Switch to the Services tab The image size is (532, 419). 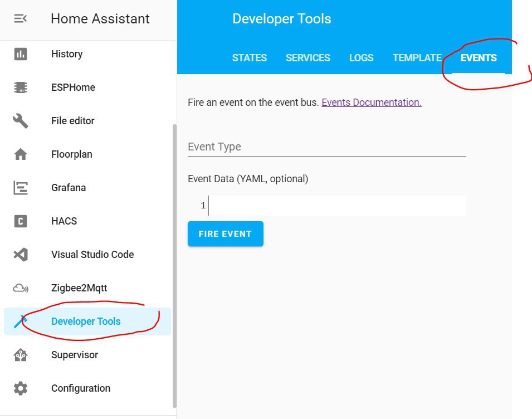(308, 58)
